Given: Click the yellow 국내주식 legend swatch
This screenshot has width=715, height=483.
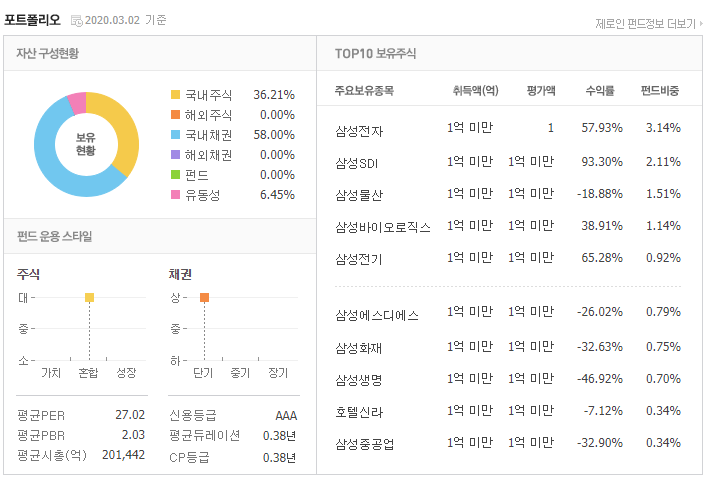Looking at the screenshot, I should [175, 95].
